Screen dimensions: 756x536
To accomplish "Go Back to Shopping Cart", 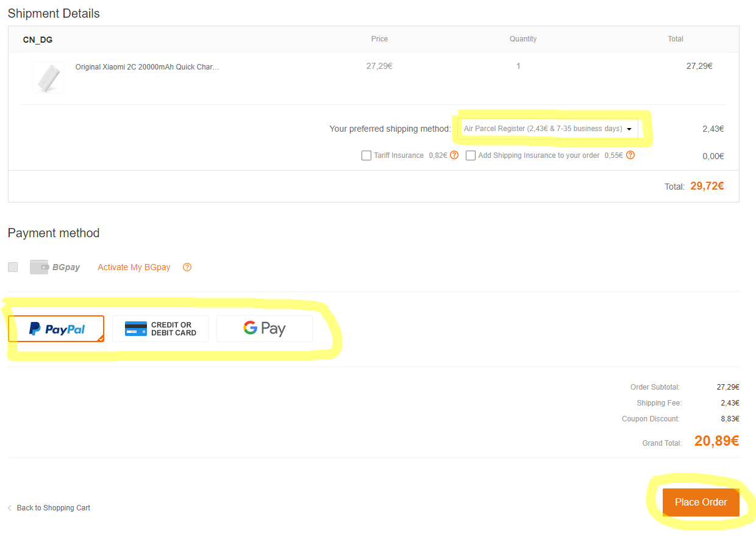I will 54,508.
